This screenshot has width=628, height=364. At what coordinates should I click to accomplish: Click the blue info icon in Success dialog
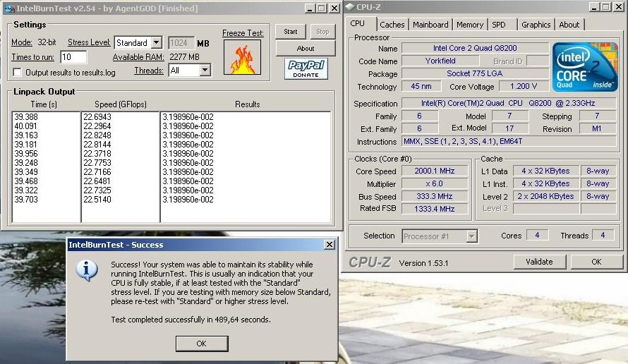point(87,271)
